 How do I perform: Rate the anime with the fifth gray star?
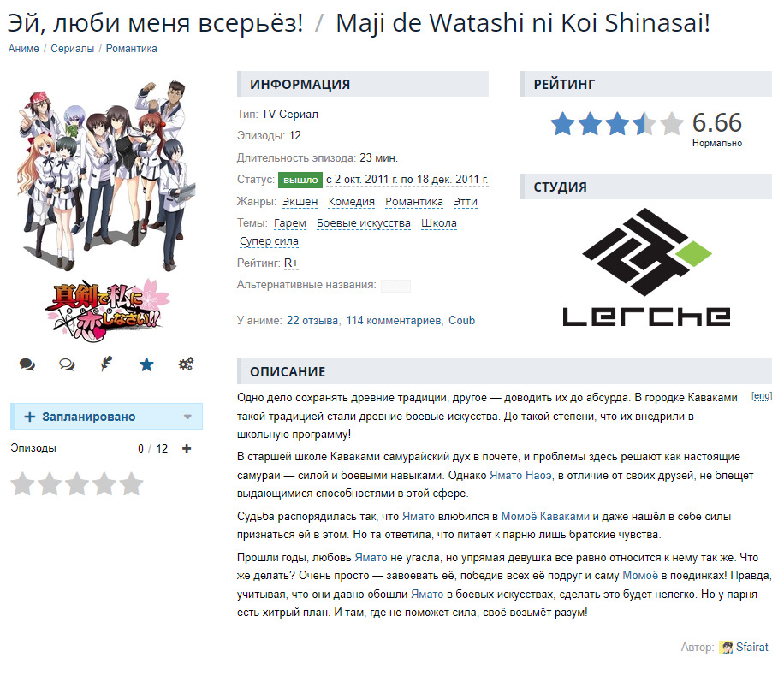pos(132,483)
